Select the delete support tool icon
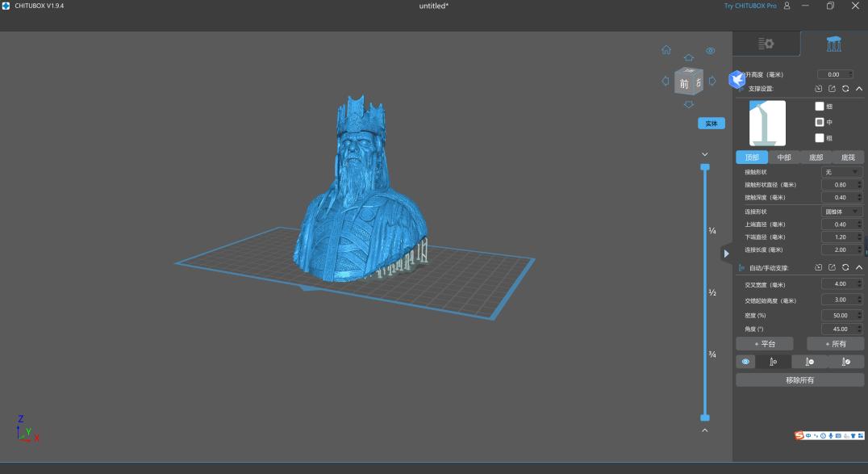868x474 pixels. click(809, 361)
